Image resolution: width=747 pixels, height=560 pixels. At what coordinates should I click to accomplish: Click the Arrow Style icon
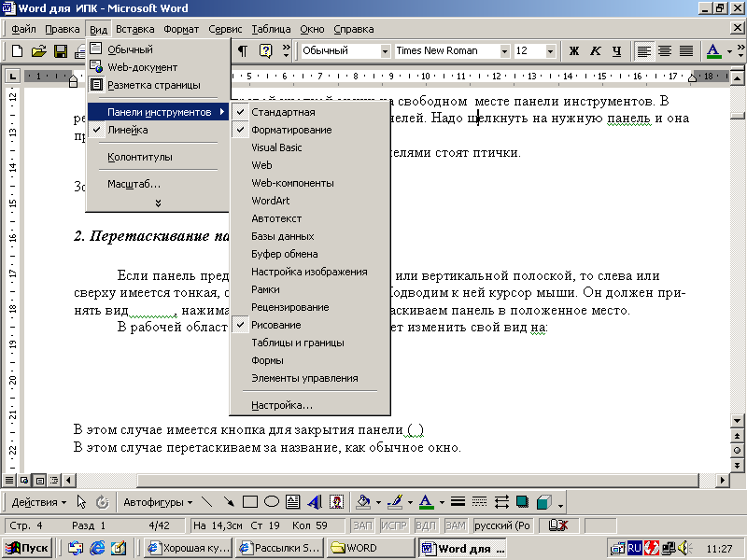[x=501, y=502]
